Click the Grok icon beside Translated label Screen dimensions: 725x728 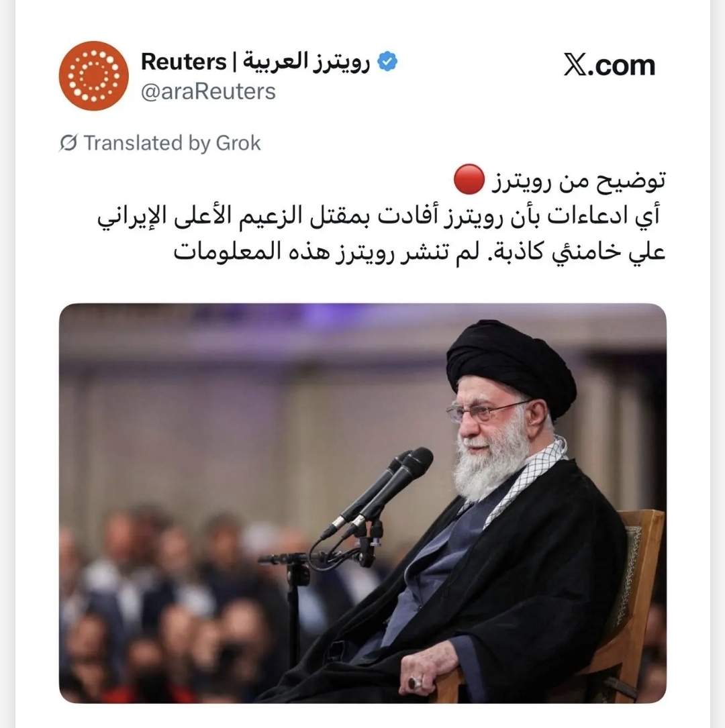(68, 143)
